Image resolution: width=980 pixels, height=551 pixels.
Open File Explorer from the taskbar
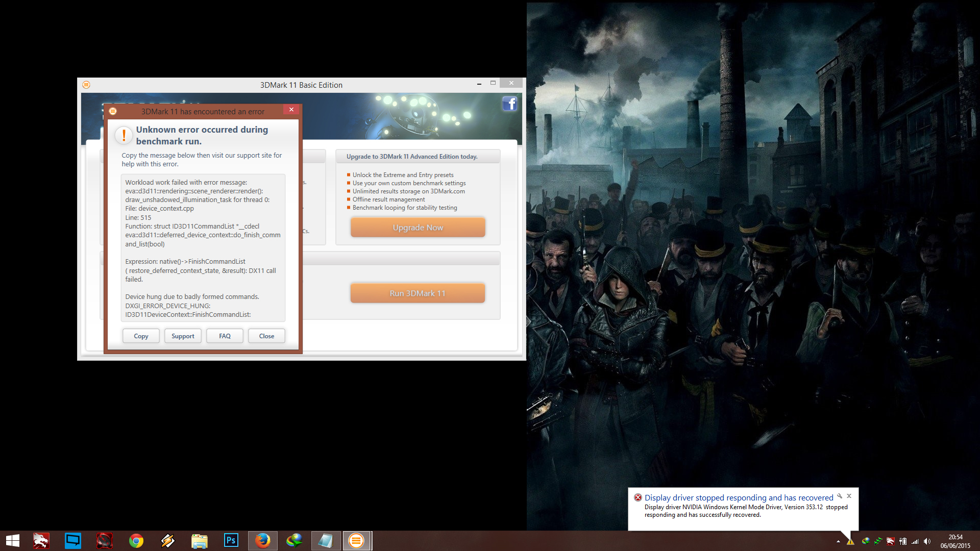[x=199, y=540]
